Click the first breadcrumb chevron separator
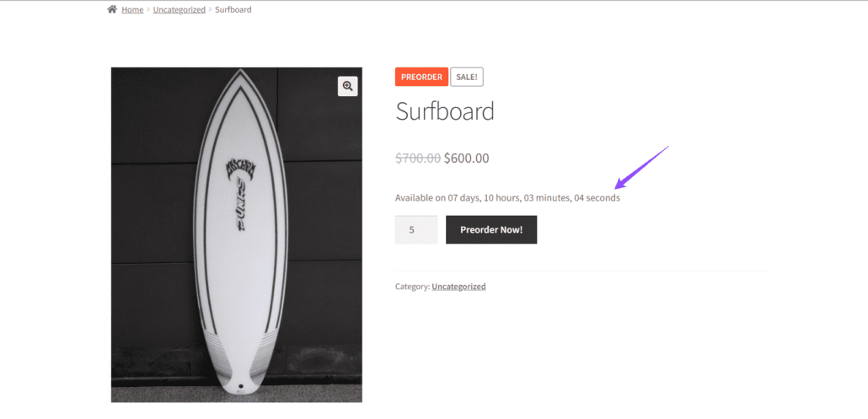Image resolution: width=868 pixels, height=419 pixels. click(148, 9)
